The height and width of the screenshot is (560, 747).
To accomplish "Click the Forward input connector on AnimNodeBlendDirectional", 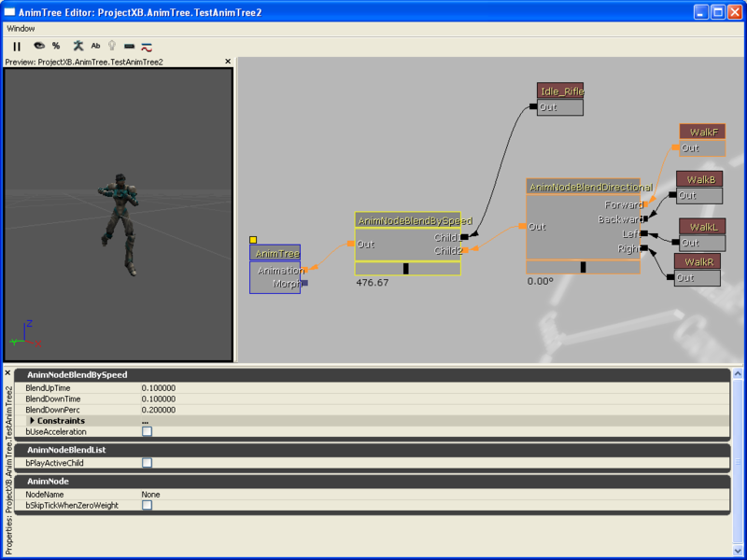I will click(645, 204).
